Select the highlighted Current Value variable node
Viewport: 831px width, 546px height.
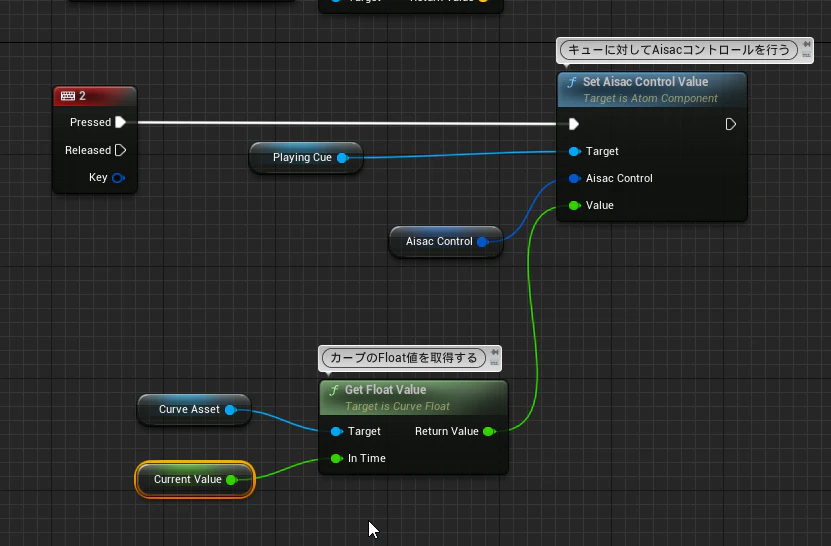tap(195, 479)
